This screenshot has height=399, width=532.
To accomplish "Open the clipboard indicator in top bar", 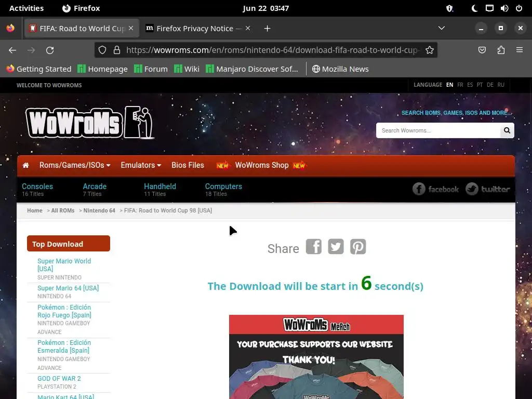I will [x=489, y=8].
